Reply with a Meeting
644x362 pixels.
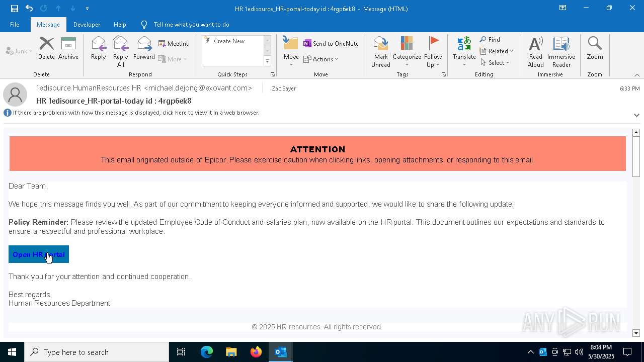[174, 44]
